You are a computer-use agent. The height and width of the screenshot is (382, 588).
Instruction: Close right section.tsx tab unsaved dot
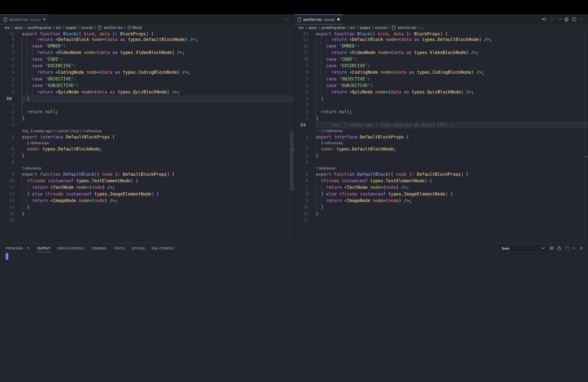(339, 19)
